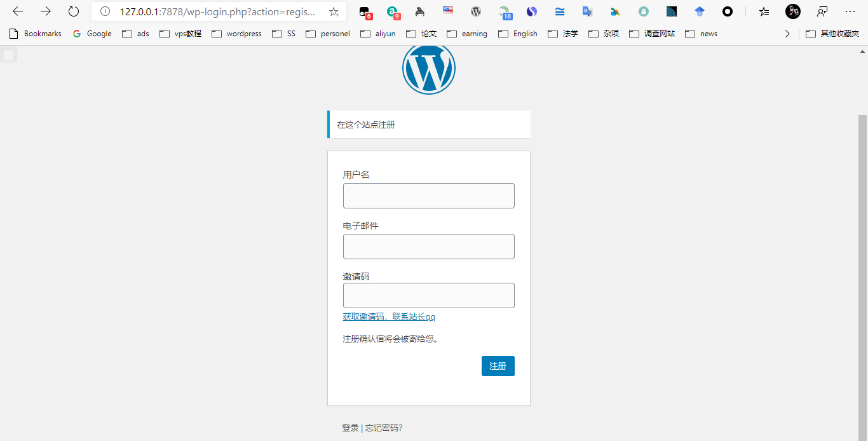Open the Google bookmark
Image resolution: width=868 pixels, height=441 pixels.
(x=92, y=34)
